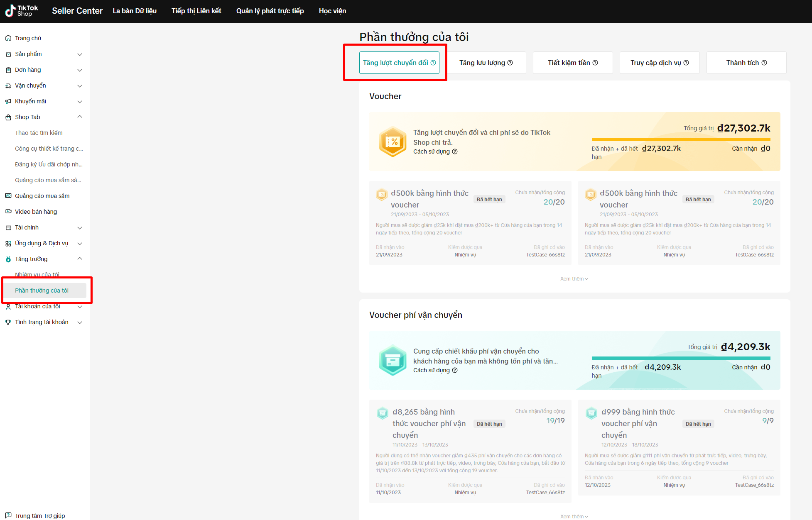Image resolution: width=812 pixels, height=520 pixels.
Task: Click the Video bán hàng sidebar icon
Action: coord(8,212)
